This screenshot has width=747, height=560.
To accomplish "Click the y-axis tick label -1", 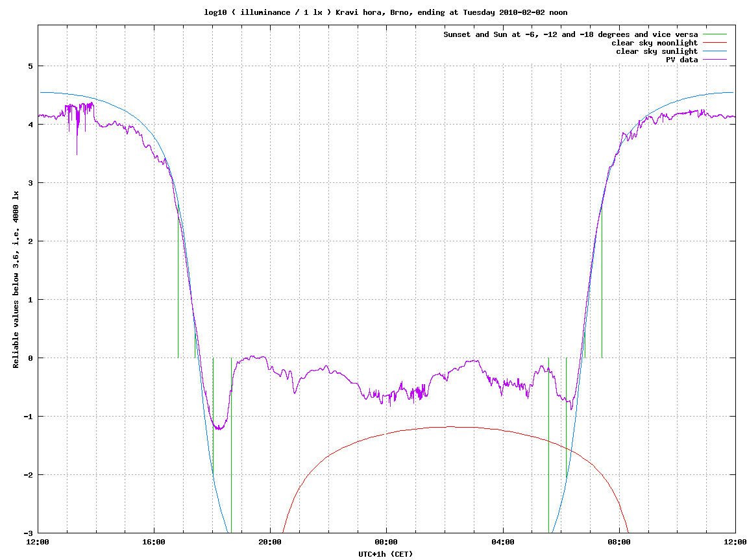I will (x=29, y=417).
